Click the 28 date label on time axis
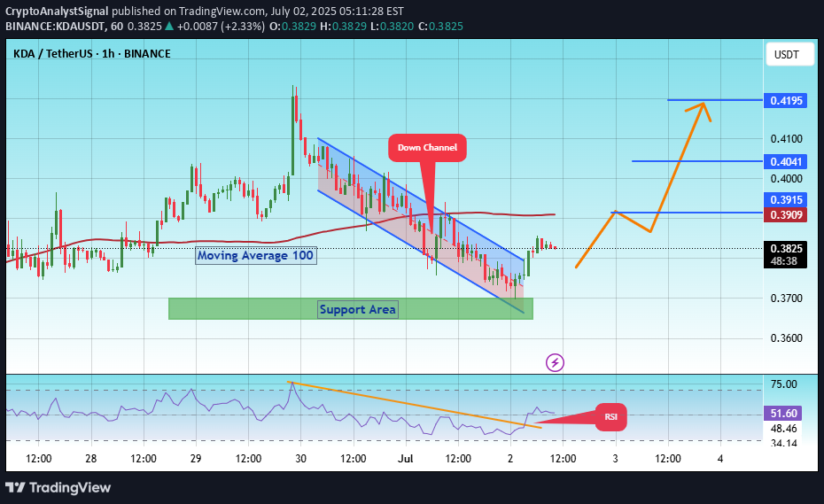This screenshot has height=504, width=824. coord(91,459)
